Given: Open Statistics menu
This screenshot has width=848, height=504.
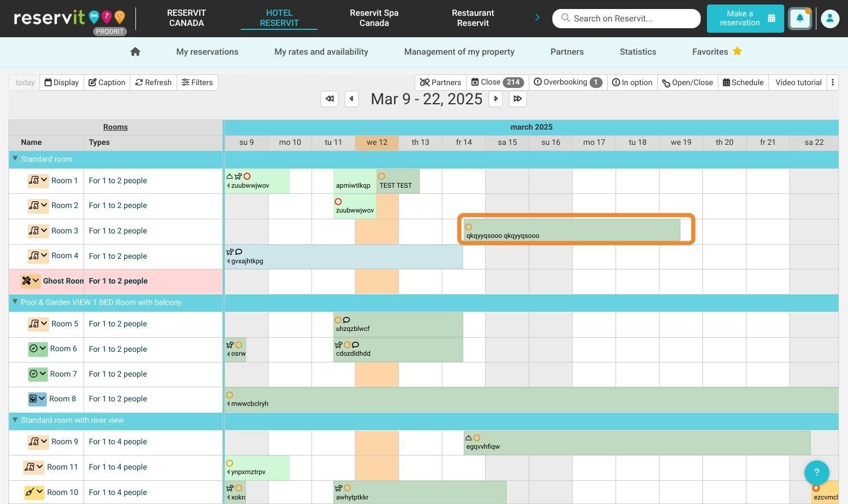Looking at the screenshot, I should pyautogui.click(x=638, y=52).
